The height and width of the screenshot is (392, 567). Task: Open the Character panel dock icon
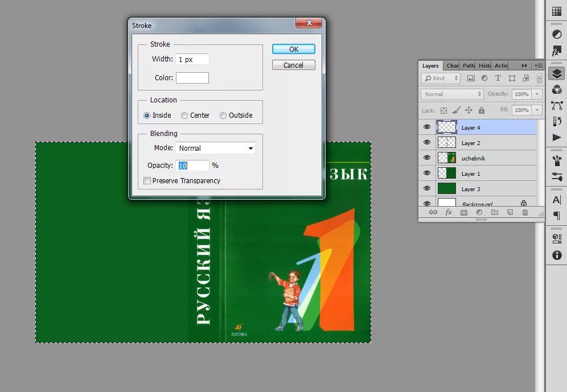tap(557, 200)
